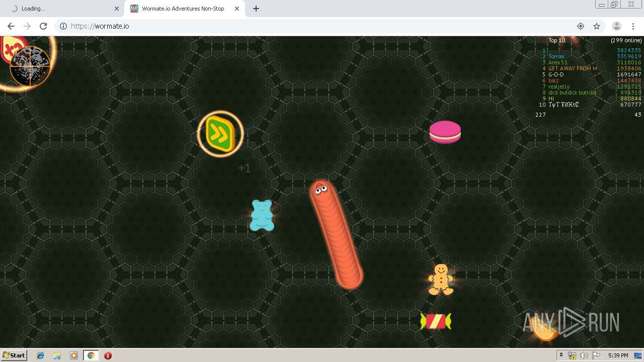Open the Windows Start menu
644x362 pixels.
pos(14,355)
